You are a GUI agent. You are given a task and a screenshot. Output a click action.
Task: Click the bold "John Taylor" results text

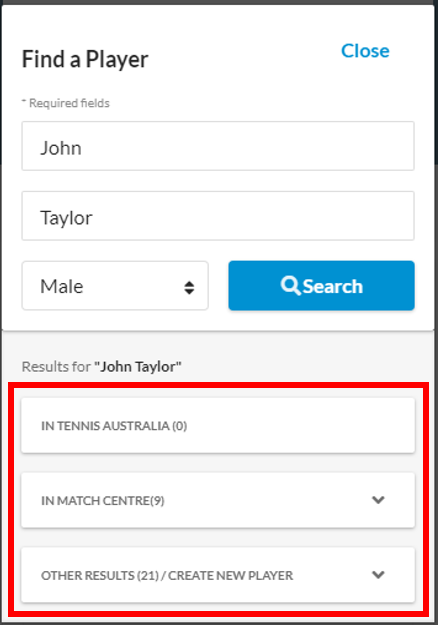click(x=138, y=367)
